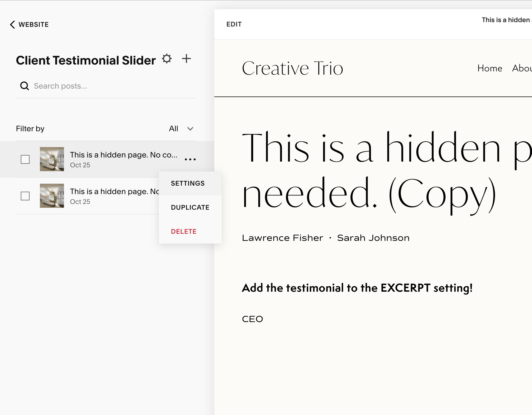Click the About navigation link
The image size is (532, 415).
coord(522,68)
